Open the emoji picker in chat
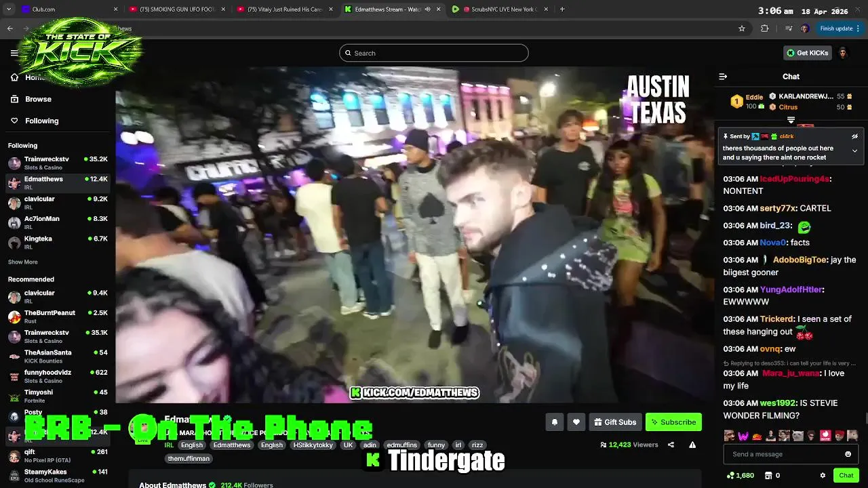 click(848, 454)
